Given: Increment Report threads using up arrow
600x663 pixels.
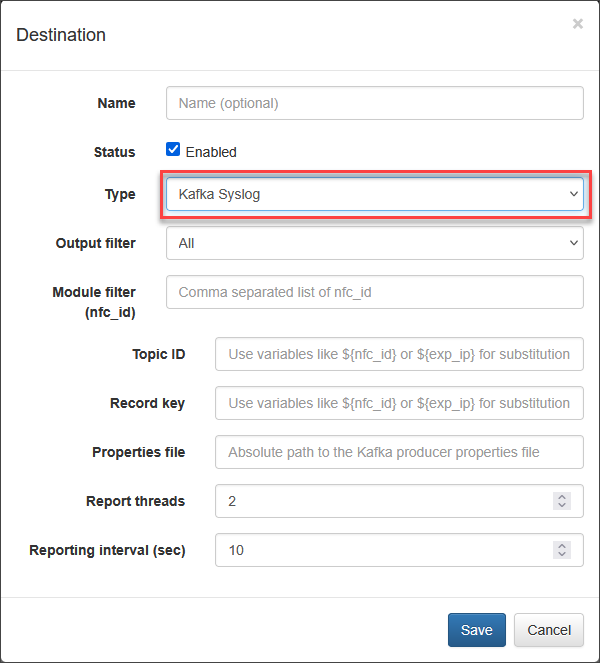Looking at the screenshot, I should point(562,497).
